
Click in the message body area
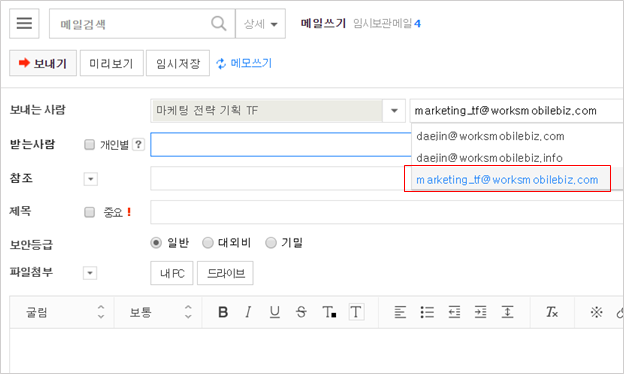[316, 351]
